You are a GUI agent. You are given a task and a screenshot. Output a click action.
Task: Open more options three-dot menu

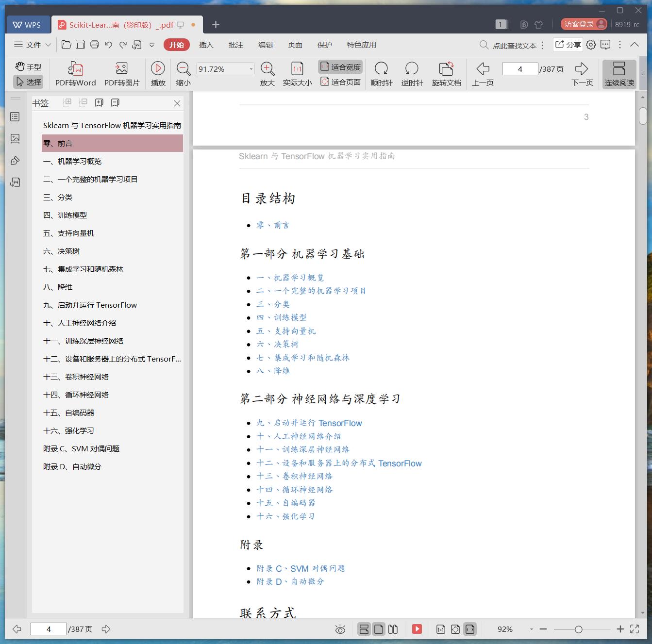pos(620,45)
